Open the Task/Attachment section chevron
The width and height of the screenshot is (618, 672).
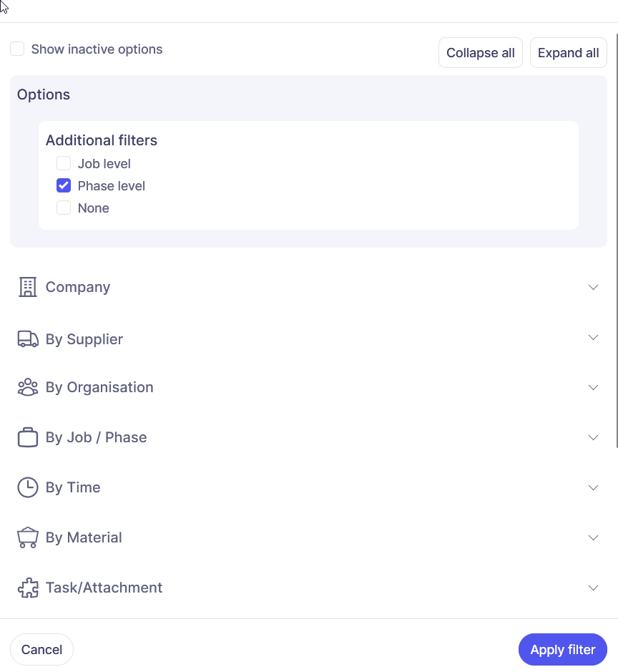pyautogui.click(x=593, y=588)
